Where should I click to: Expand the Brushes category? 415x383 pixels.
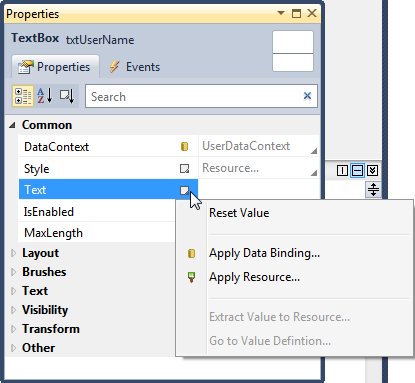tap(13, 272)
